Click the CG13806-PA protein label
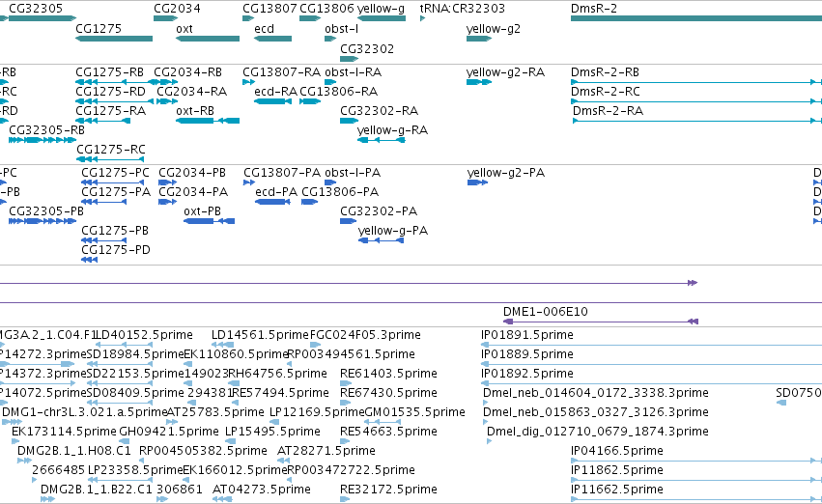The image size is (822, 504). click(x=340, y=192)
